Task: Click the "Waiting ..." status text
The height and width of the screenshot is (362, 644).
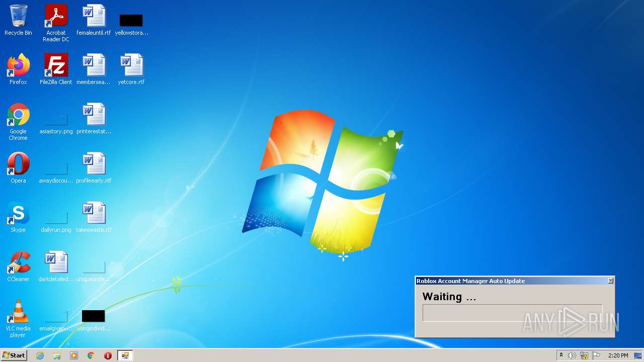Action: point(449,297)
